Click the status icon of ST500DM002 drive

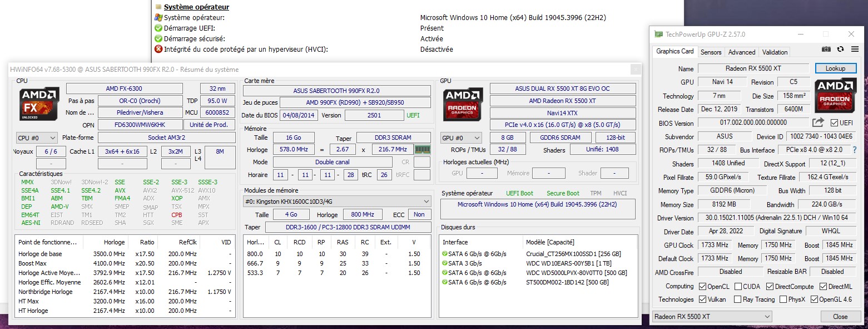pos(445,282)
